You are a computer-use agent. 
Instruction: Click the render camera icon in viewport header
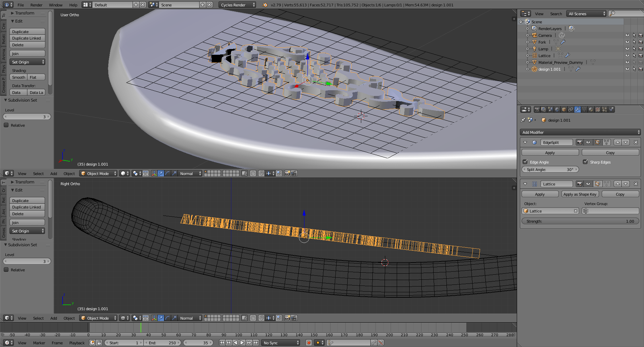click(x=287, y=173)
